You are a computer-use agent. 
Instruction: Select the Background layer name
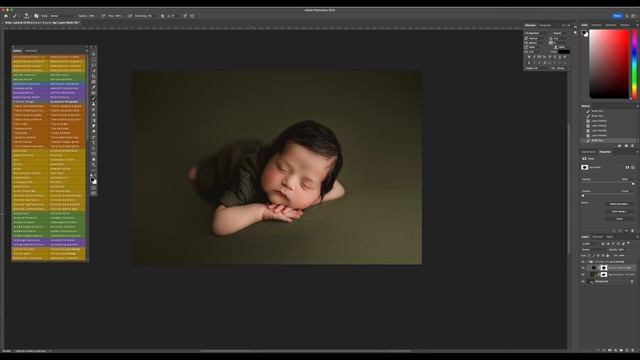[x=602, y=281]
